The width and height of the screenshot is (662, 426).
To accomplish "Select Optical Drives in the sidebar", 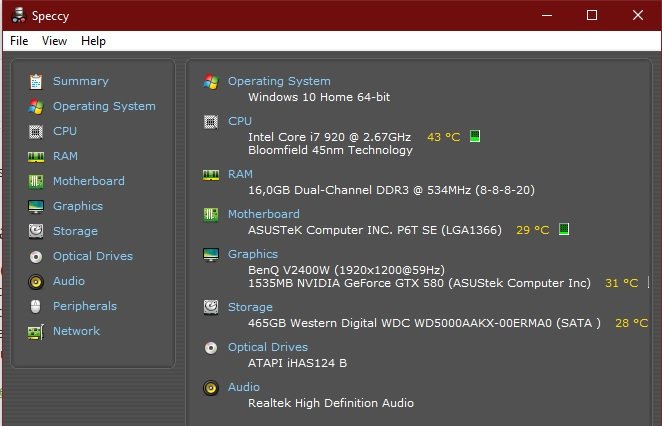I will coord(93,256).
